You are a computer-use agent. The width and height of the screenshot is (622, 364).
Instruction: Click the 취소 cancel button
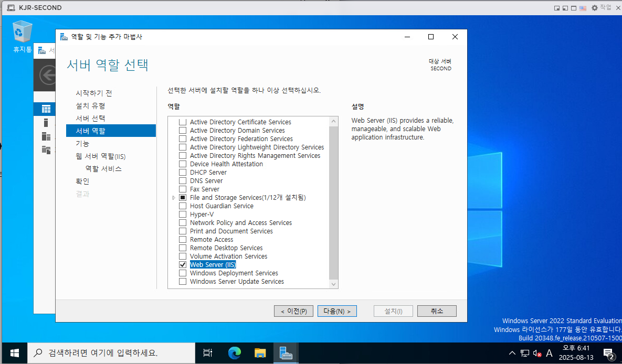pyautogui.click(x=437, y=311)
